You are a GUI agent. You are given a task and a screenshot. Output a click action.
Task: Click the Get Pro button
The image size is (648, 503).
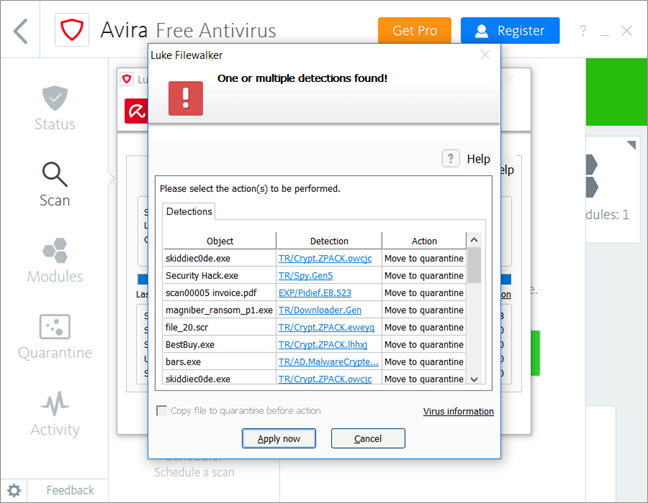pos(415,31)
